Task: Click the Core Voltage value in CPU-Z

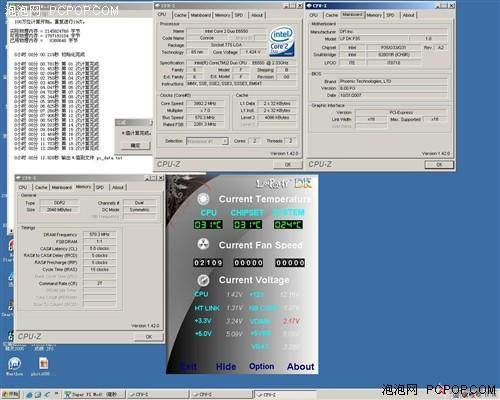Action: pyautogui.click(x=253, y=52)
